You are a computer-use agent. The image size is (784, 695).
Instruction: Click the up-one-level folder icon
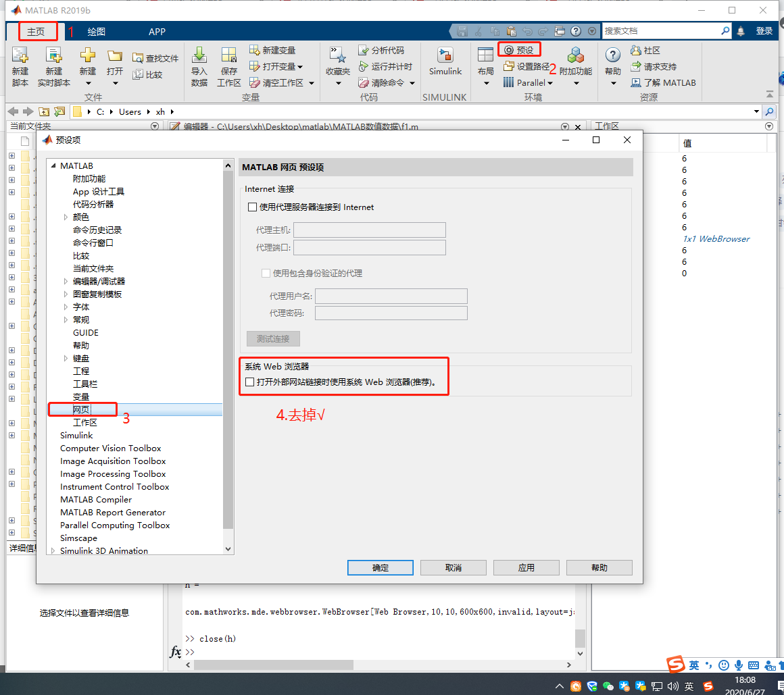click(x=44, y=111)
